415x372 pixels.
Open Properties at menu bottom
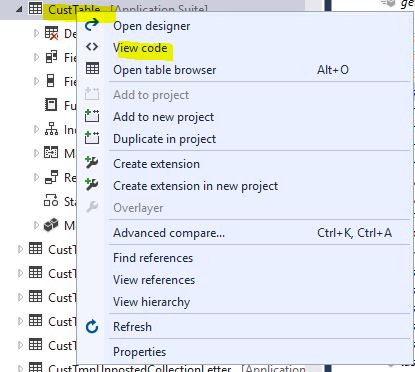tap(139, 352)
